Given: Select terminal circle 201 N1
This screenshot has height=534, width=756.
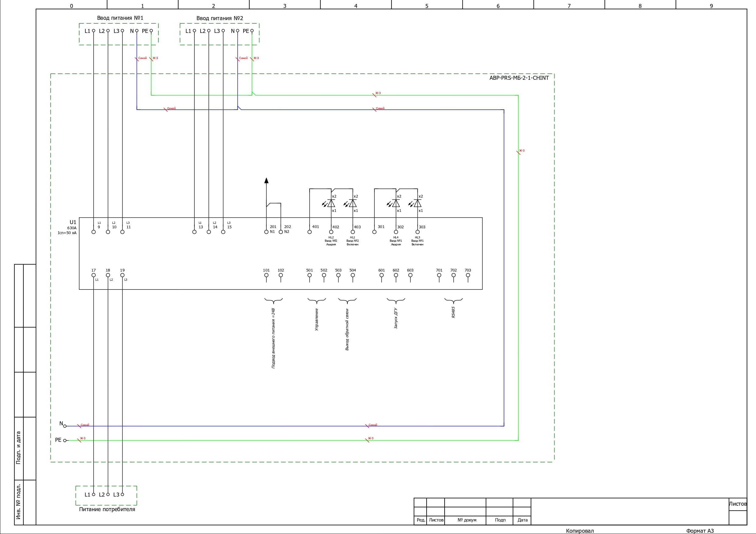Looking at the screenshot, I should click(x=266, y=232).
